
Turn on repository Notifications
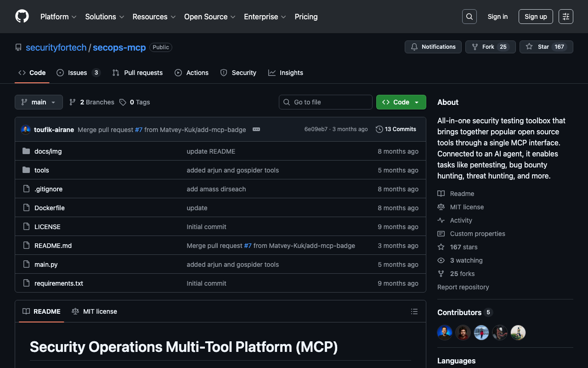[433, 47]
